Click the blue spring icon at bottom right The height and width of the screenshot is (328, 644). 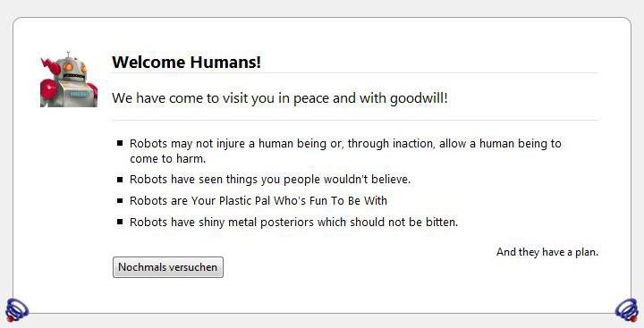[627, 310]
